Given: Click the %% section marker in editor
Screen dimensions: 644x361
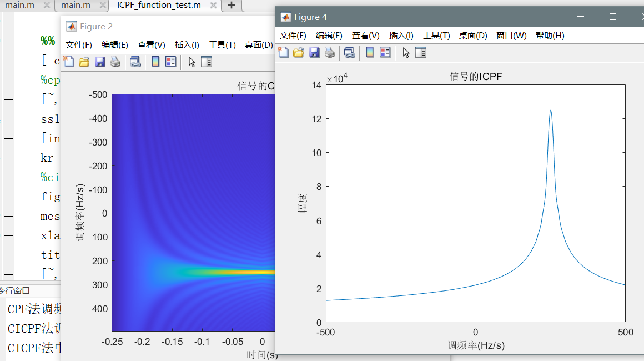Looking at the screenshot, I should tap(48, 41).
